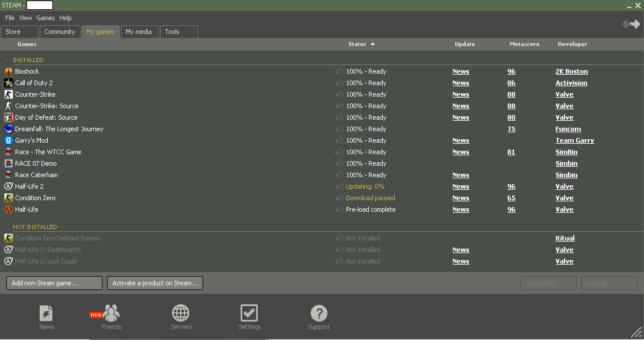Screen dimensions: 644x340
Task: Click the account name field in title bar
Action: coord(40,5)
